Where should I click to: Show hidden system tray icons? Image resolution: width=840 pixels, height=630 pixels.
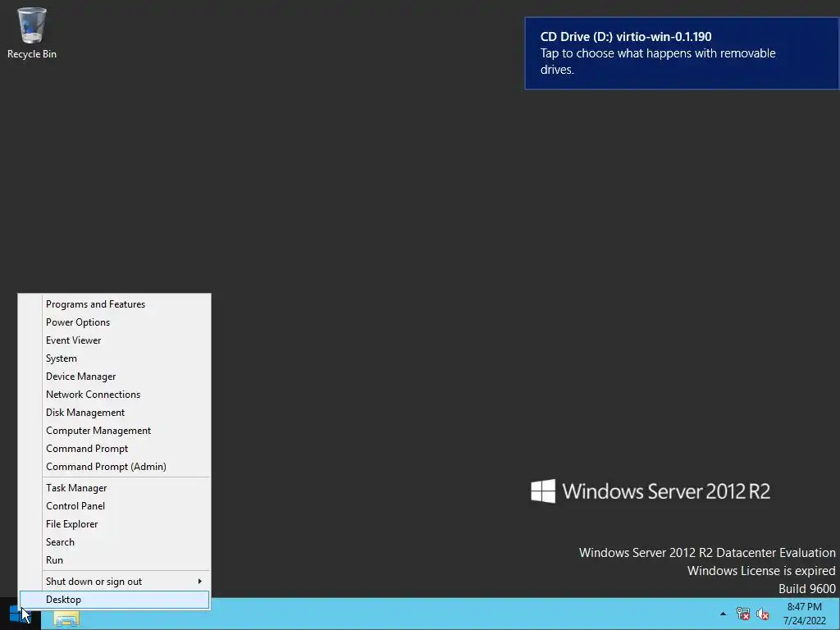723,614
